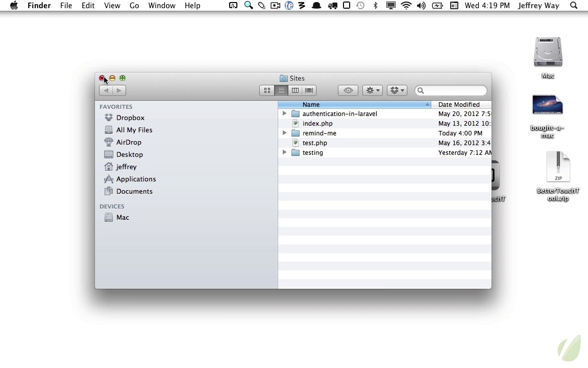Image resolution: width=588 pixels, height=368 pixels.
Task: Select AirDrop in the sidebar
Action: coord(129,142)
